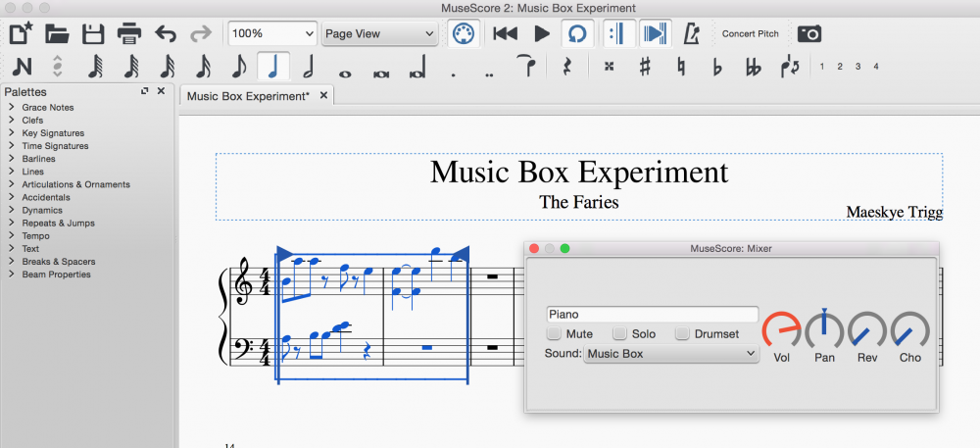Image resolution: width=980 pixels, height=448 pixels.
Task: Apply a flat accidental
Action: [717, 67]
